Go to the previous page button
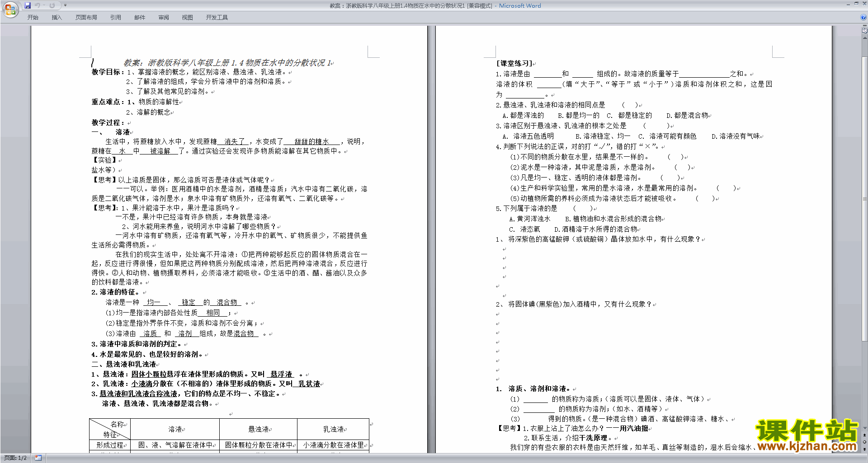The width and height of the screenshot is (868, 463). click(x=865, y=435)
